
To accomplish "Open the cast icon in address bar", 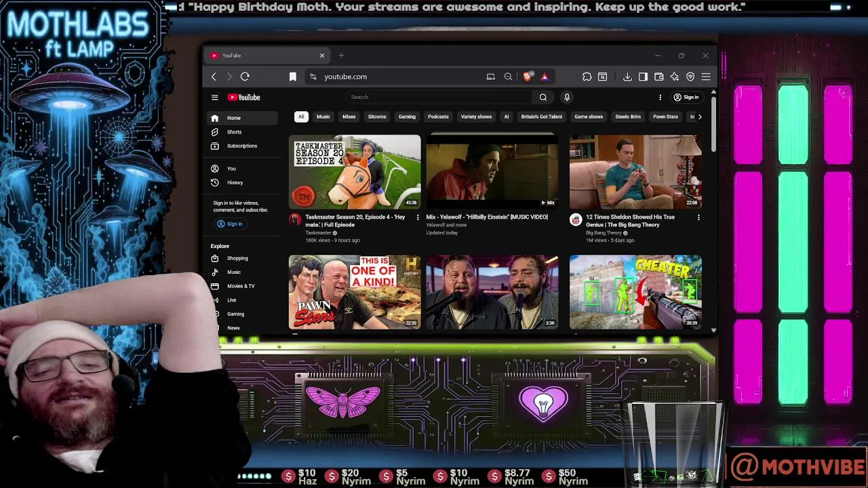I will [x=490, y=77].
